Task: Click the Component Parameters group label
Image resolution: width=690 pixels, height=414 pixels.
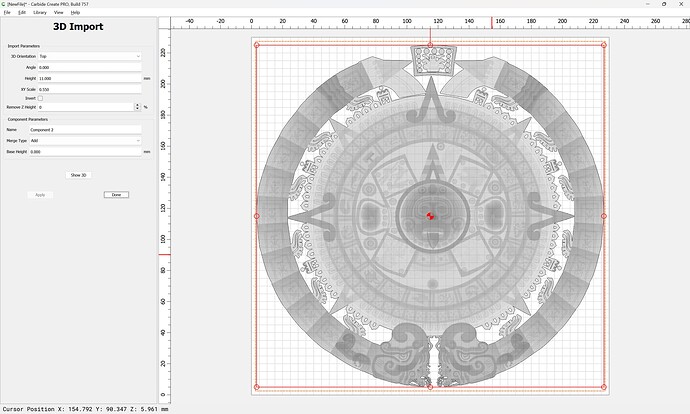Action: click(x=28, y=119)
